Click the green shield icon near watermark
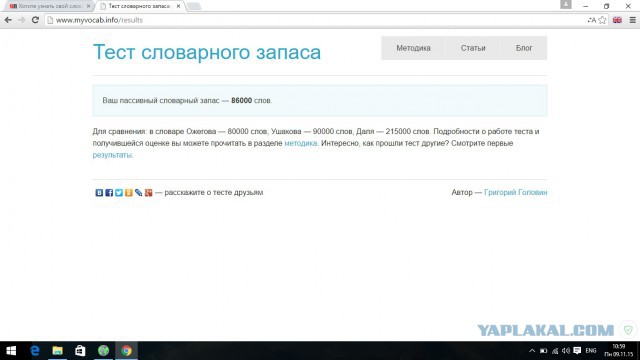Screen dimensions: 640x360 tap(628, 330)
